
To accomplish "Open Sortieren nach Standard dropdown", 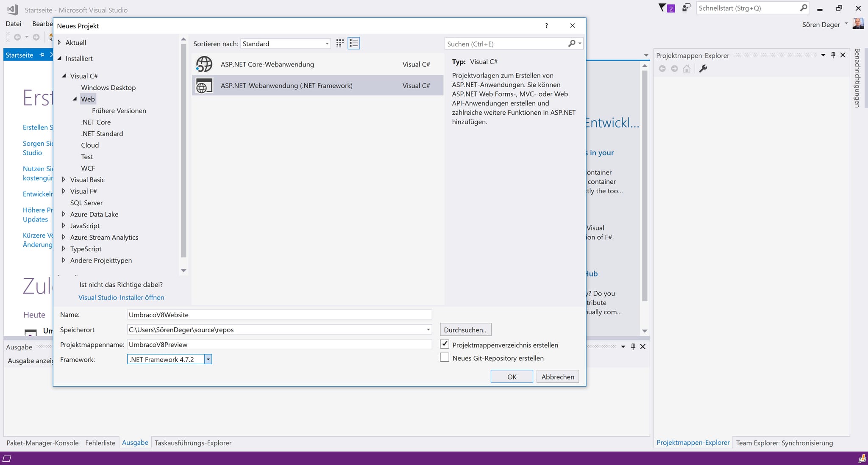I will pyautogui.click(x=286, y=44).
